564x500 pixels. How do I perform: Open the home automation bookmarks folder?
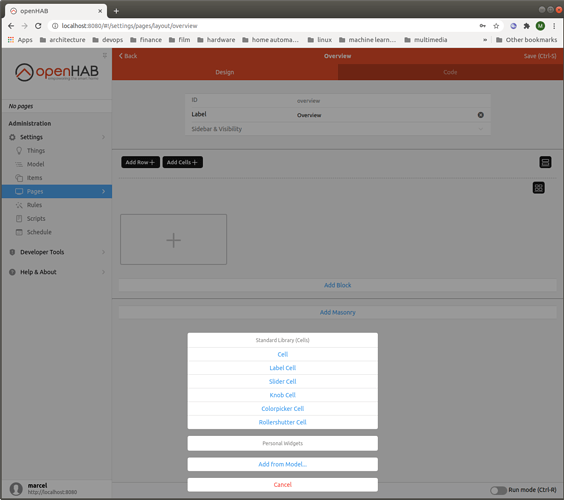270,40
